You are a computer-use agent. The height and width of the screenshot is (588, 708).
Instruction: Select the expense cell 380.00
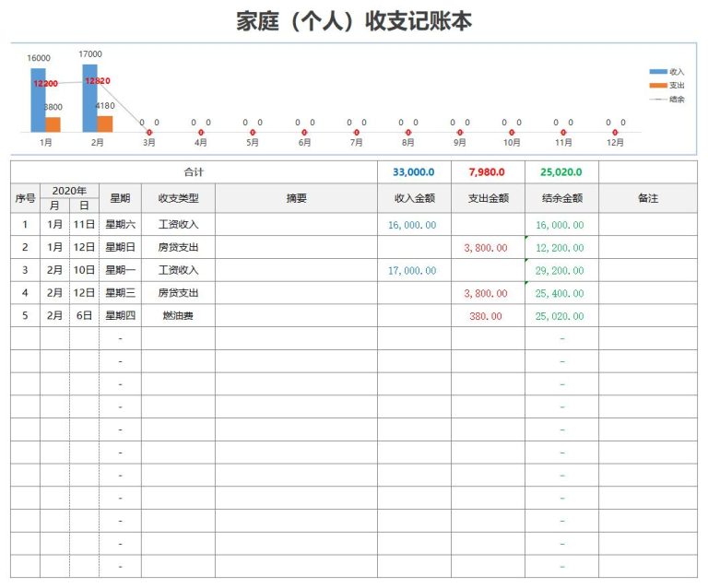488,316
